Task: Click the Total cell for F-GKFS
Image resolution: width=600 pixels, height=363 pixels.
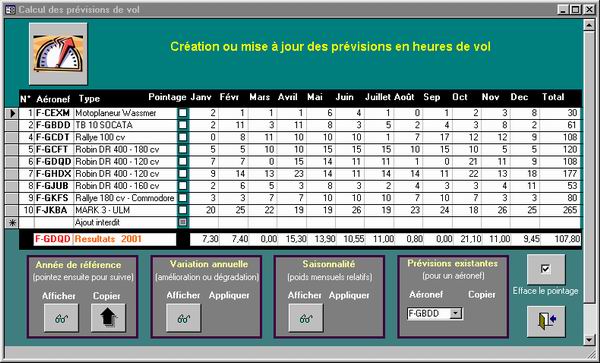Action: click(560, 198)
